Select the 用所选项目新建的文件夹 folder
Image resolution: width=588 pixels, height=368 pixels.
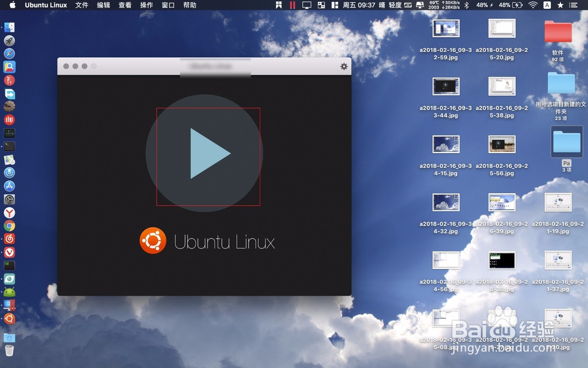point(561,83)
